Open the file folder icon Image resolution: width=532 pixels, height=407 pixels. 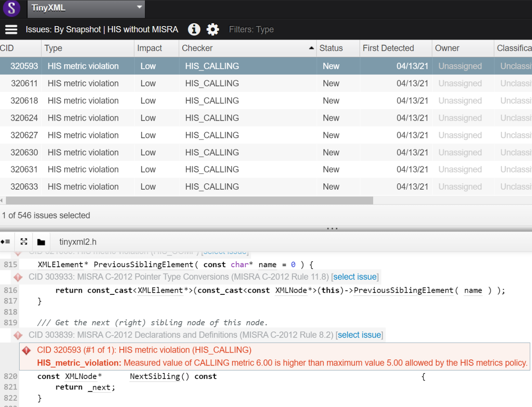tap(41, 242)
